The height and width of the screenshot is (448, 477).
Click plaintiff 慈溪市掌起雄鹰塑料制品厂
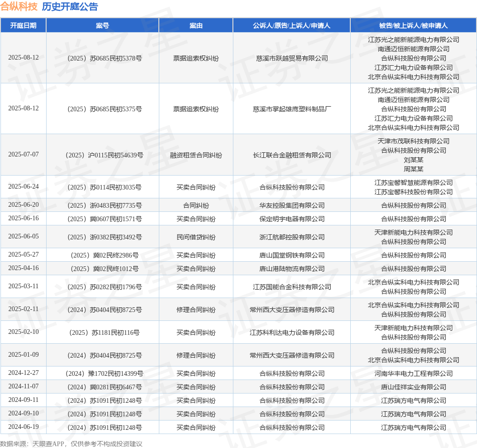[292, 109]
